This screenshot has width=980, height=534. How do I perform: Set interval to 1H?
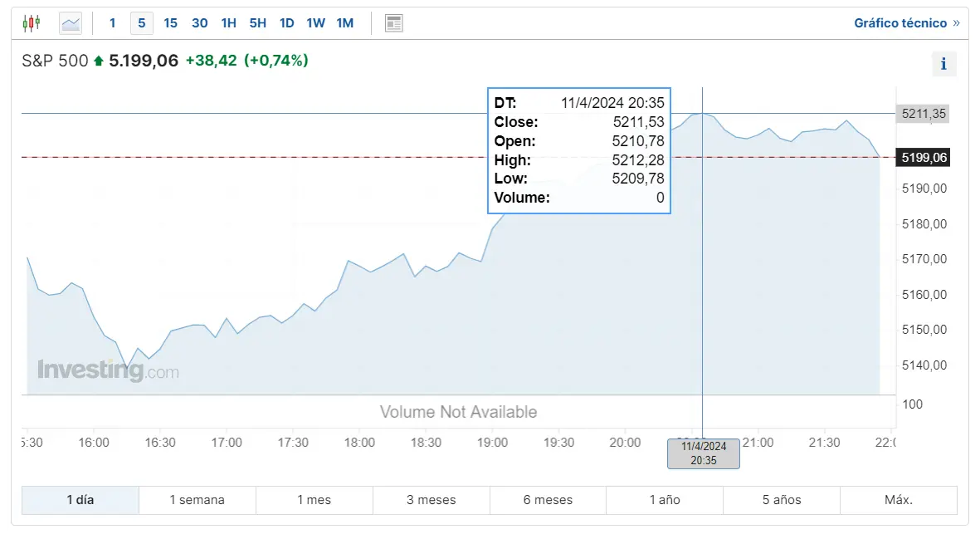[x=229, y=23]
